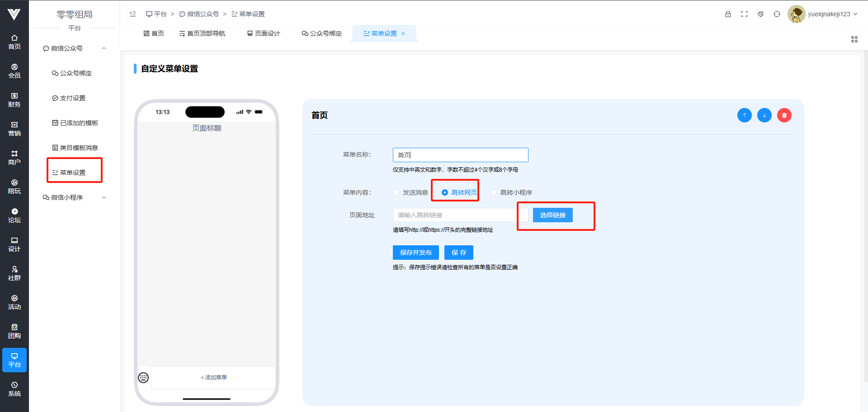The height and width of the screenshot is (412, 868).
Task: Switch to the 页面设计 tab
Action: coord(264,33)
